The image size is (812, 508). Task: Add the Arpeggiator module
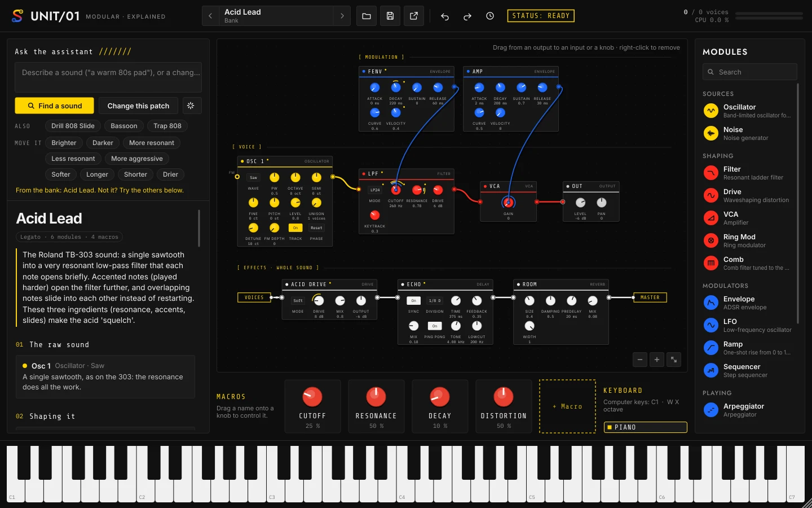[711, 410]
